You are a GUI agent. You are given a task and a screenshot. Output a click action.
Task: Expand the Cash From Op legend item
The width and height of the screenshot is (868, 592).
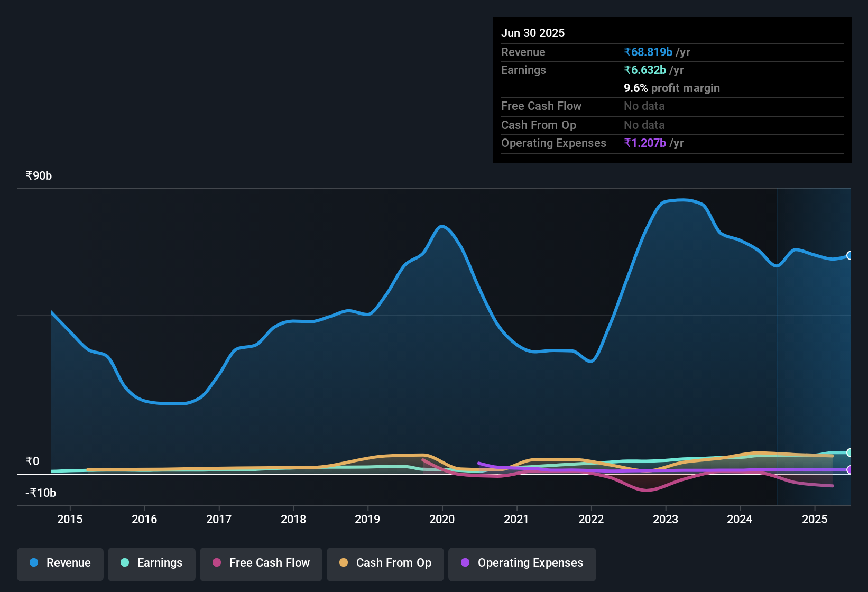(x=385, y=563)
